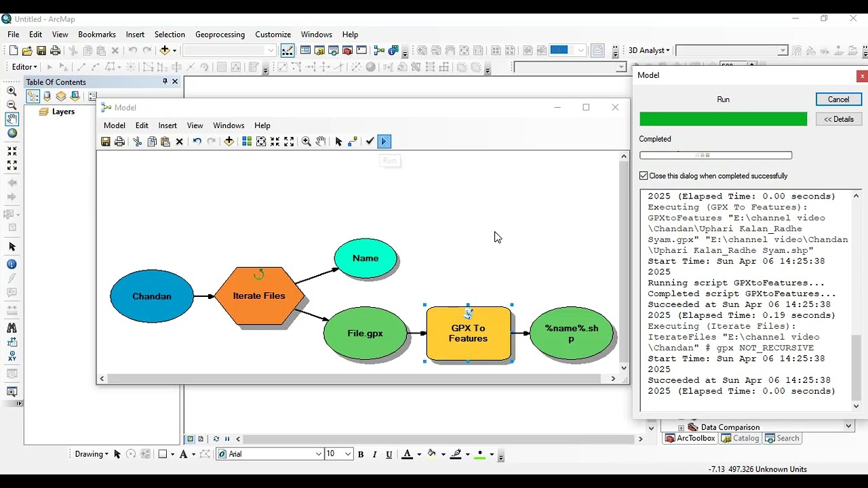Click the Full Extent icon in Model toolbar
Viewport: 868px width, 488px height.
[261, 141]
